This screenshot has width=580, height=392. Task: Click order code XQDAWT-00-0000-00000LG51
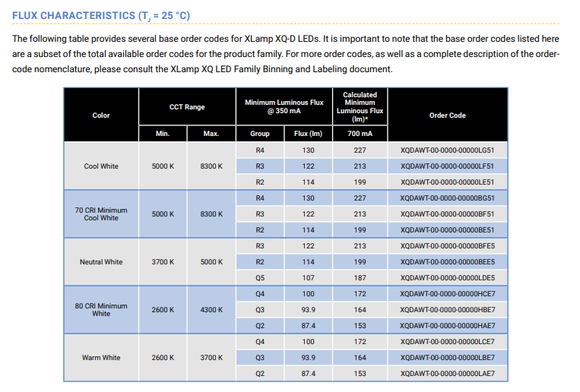click(x=447, y=150)
